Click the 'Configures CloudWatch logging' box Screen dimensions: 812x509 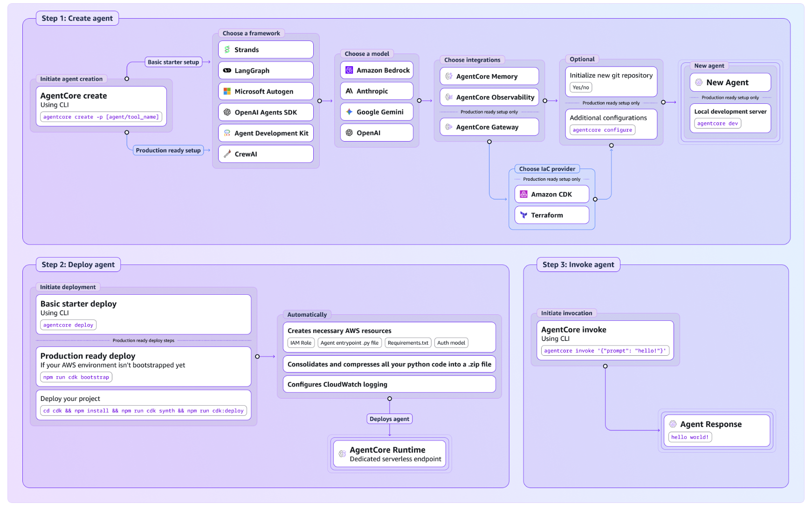click(389, 384)
